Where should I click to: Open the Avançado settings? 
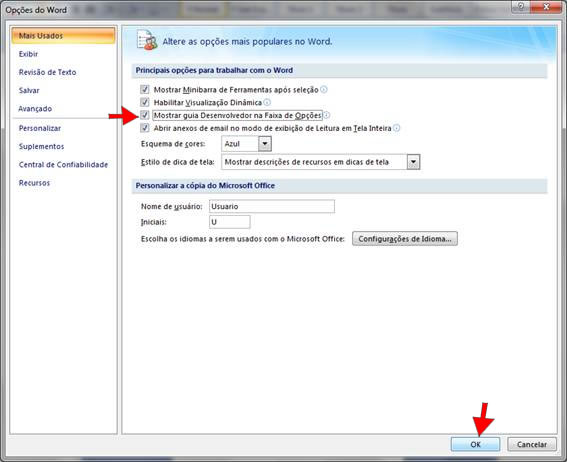[x=35, y=109]
